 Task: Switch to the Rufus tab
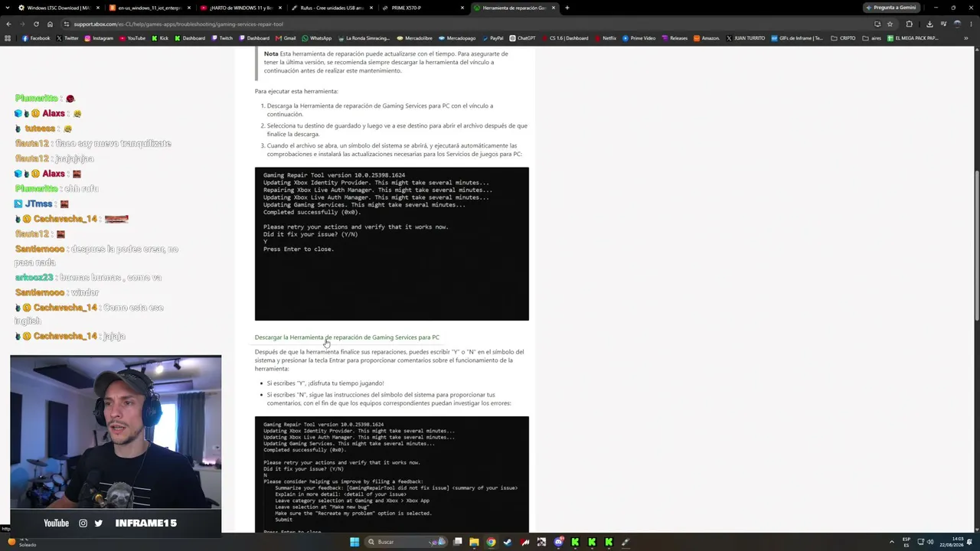click(331, 8)
